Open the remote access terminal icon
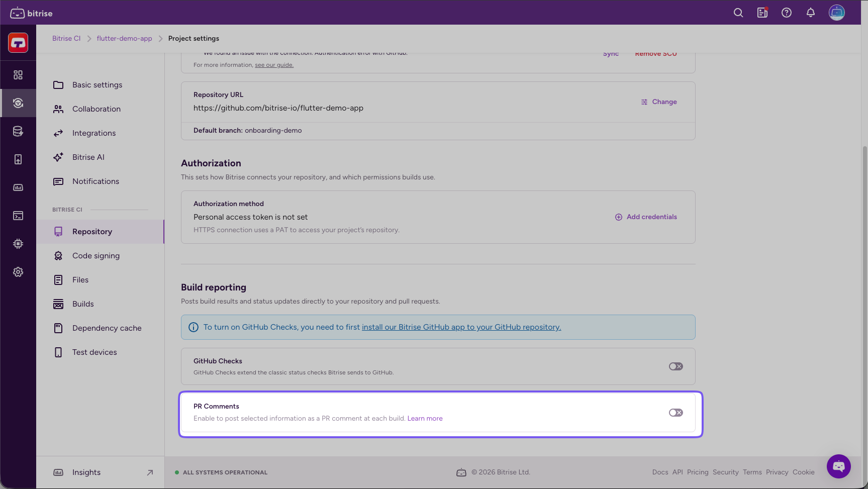This screenshot has height=489, width=868. 18,216
